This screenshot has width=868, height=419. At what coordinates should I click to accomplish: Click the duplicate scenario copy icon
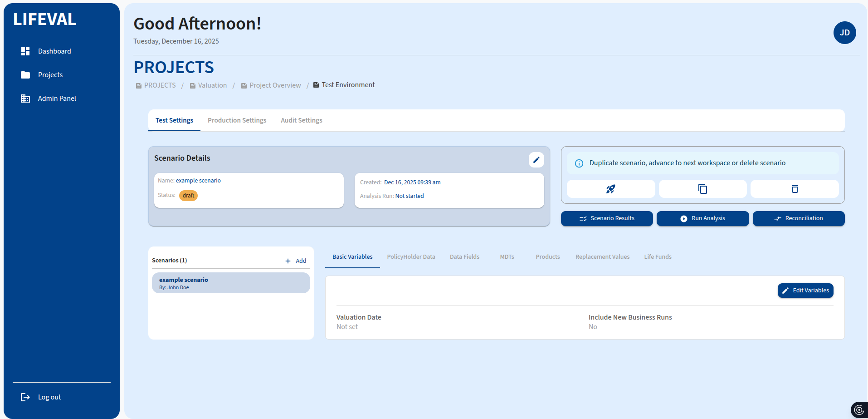[702, 189]
